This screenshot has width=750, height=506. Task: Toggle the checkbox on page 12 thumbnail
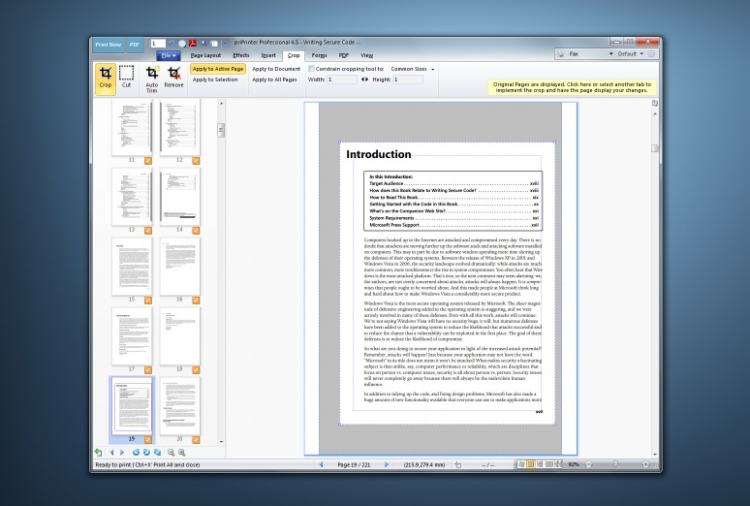[195, 160]
